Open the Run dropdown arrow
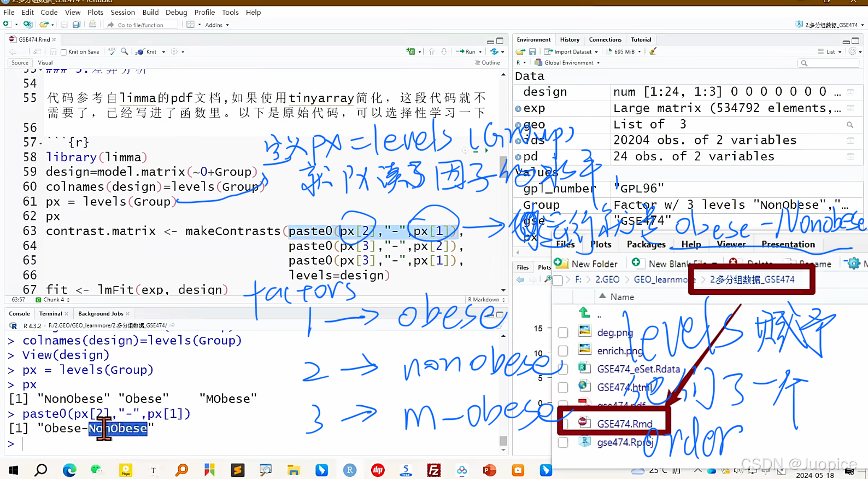This screenshot has width=868, height=479. coord(480,52)
